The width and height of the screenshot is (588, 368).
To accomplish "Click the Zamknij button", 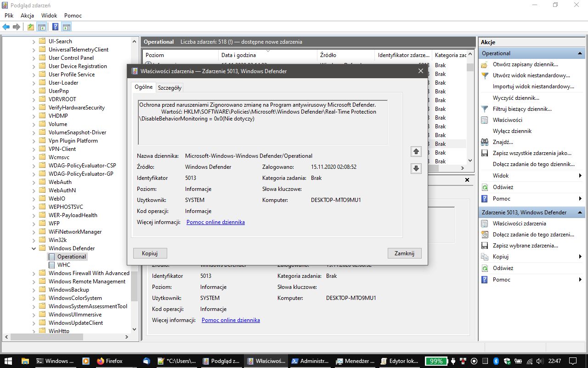I will tap(404, 253).
